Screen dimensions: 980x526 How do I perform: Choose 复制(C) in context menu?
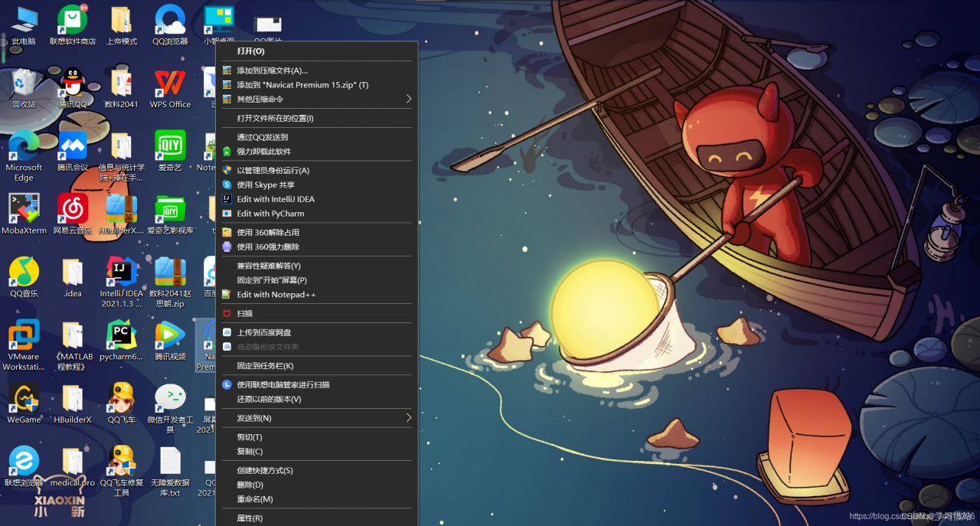pyautogui.click(x=317, y=452)
